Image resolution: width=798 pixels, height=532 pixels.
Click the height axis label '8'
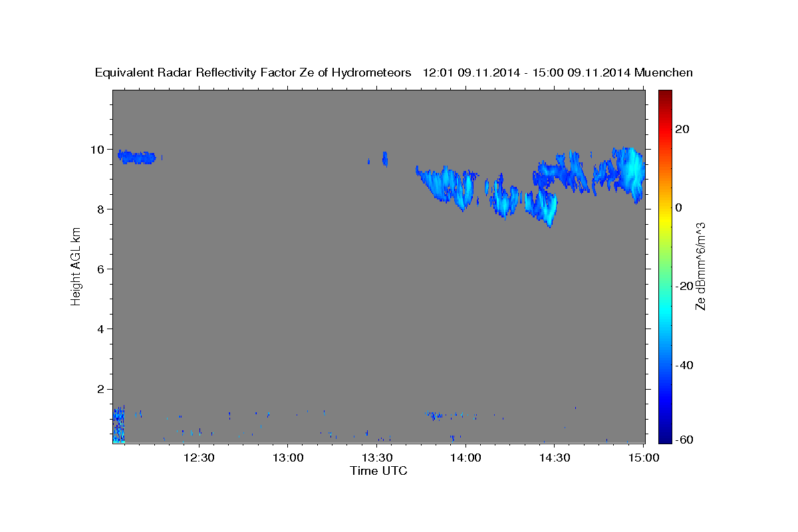[x=100, y=209]
